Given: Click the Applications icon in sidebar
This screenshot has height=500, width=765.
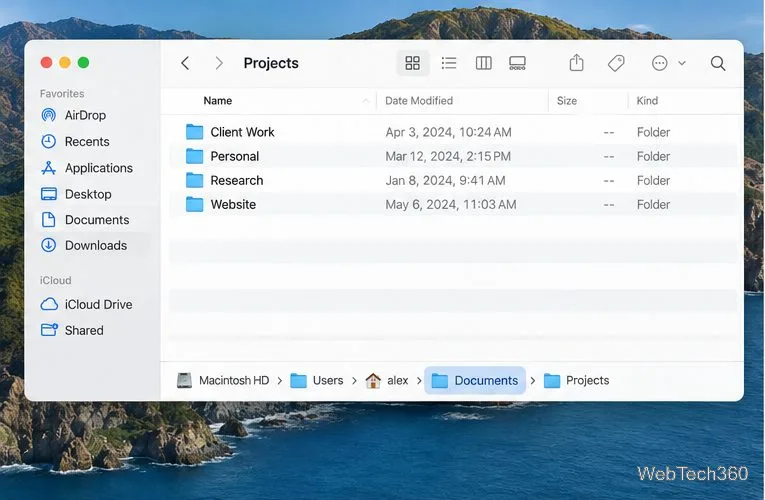Looking at the screenshot, I should (48, 168).
